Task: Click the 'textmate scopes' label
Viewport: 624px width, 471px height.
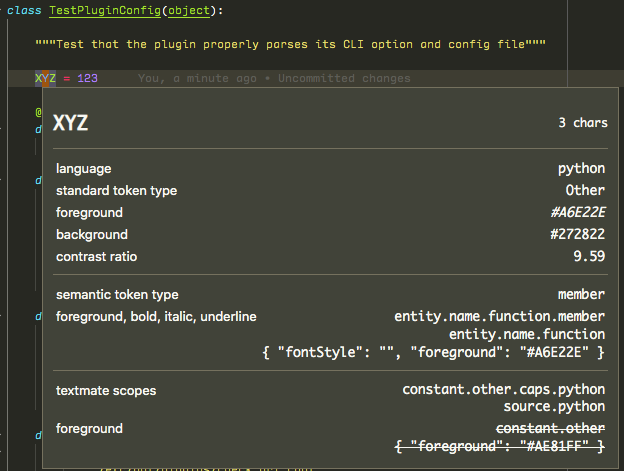Action: 106,391
